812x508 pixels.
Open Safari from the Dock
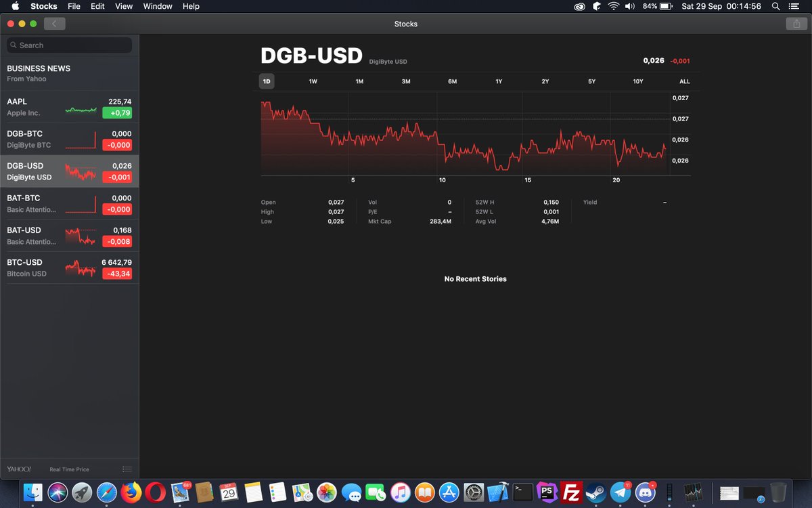tap(107, 492)
